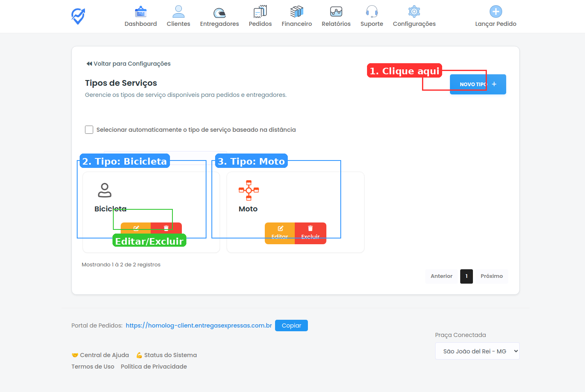
Task: Open the Financeiro money icon
Action: 296,11
